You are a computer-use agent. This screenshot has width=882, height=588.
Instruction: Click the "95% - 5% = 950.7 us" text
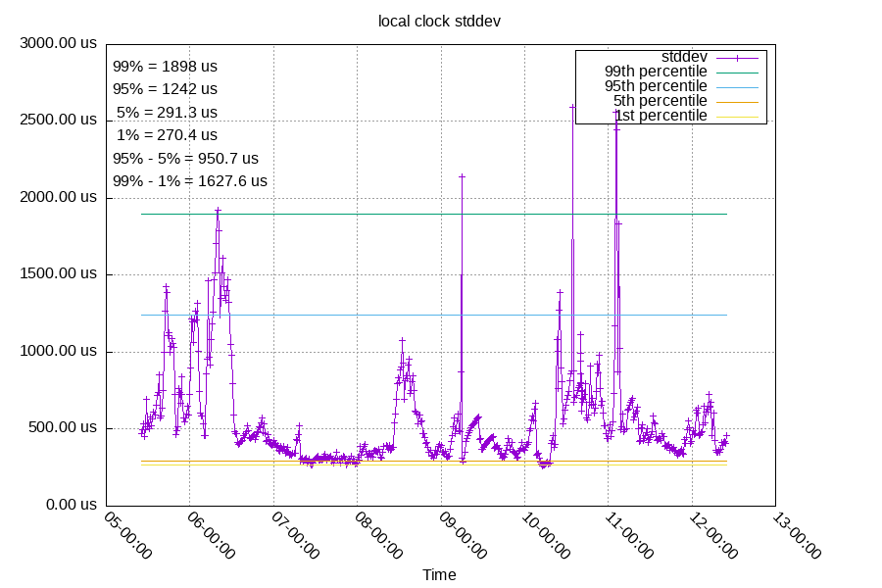point(185,158)
